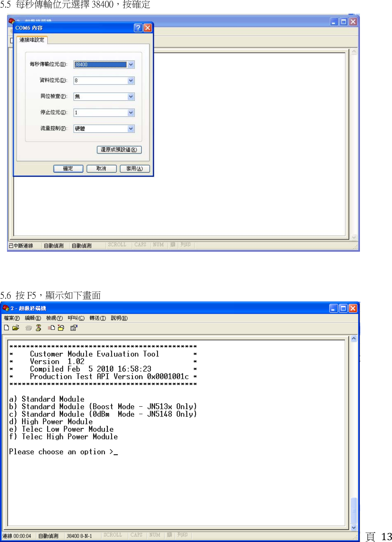Click scroll up arrow in lower terminal window
The width and height of the screenshot is (392, 542).
point(354,338)
